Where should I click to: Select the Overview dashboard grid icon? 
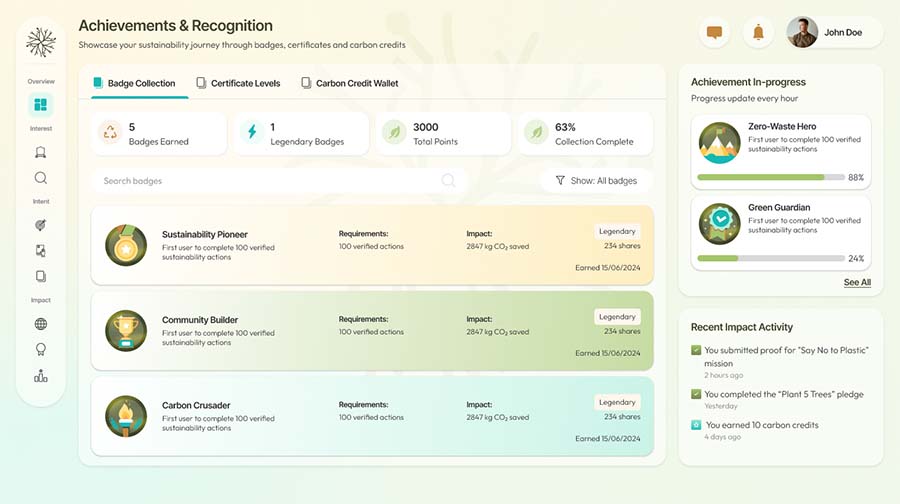(x=41, y=105)
